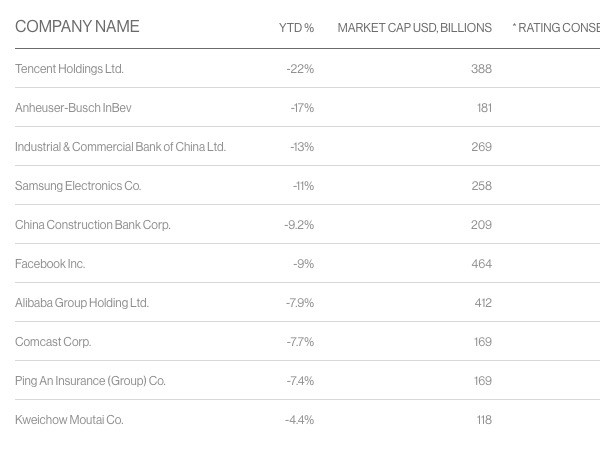The image size is (600, 450).
Task: Open the Samsung Electronics Co. entry
Action: click(78, 186)
